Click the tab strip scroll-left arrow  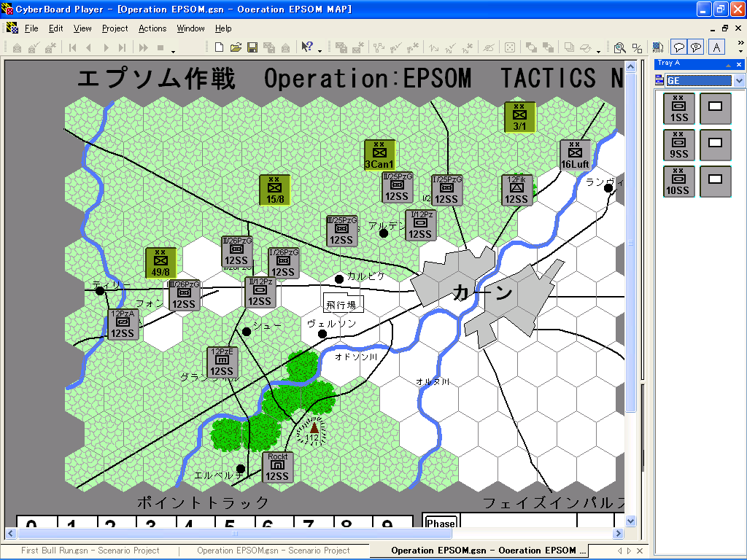[x=620, y=551]
